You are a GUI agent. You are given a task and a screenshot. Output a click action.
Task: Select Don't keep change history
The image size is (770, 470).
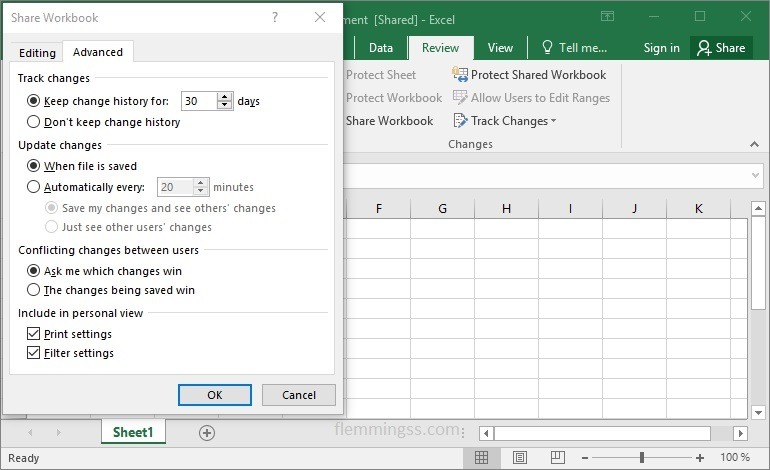[33, 121]
